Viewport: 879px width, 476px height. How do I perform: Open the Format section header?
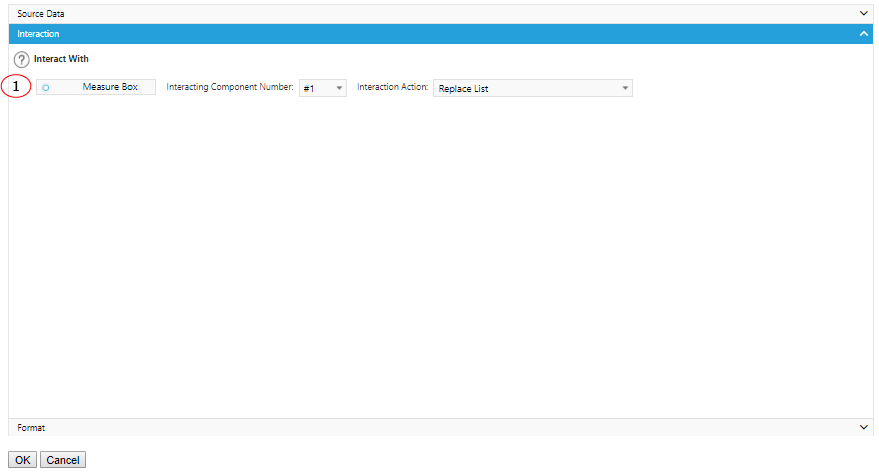click(441, 427)
